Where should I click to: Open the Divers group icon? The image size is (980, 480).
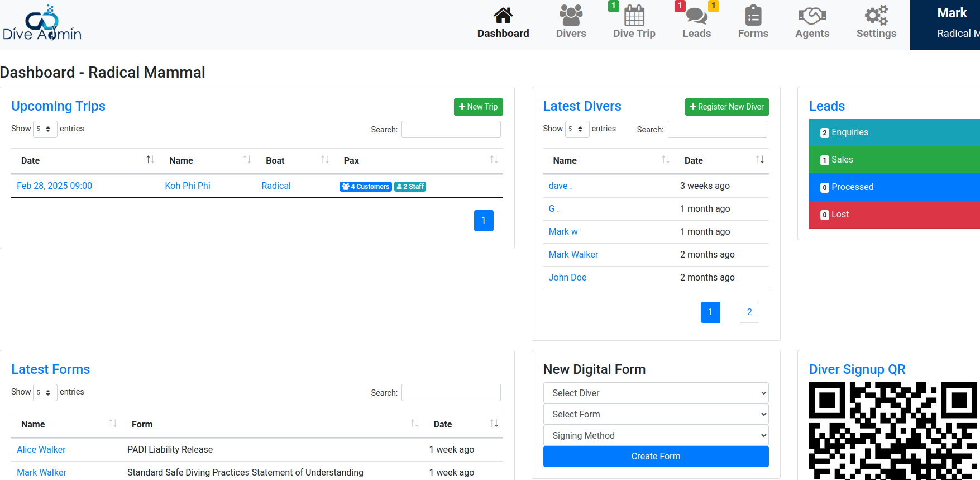(x=571, y=16)
